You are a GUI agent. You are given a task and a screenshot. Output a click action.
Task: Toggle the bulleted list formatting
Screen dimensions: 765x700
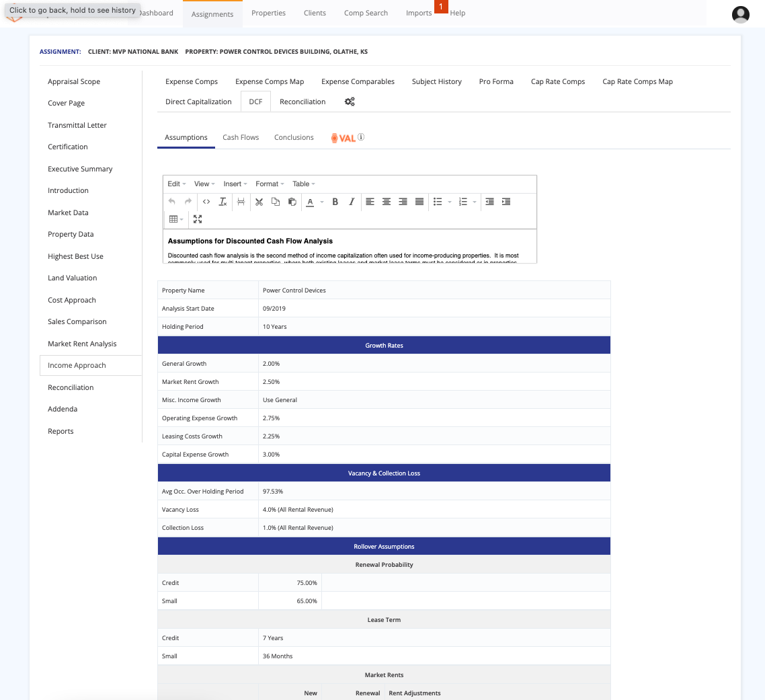[437, 201]
